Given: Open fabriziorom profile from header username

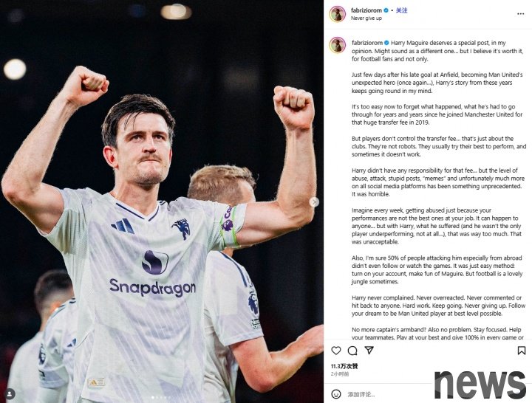Looking at the screenshot, I should (366, 10).
